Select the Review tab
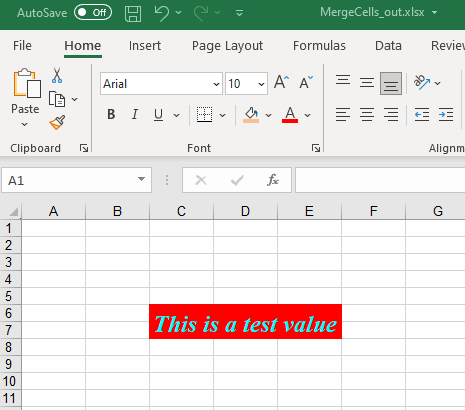This screenshot has width=465, height=410. click(x=448, y=46)
